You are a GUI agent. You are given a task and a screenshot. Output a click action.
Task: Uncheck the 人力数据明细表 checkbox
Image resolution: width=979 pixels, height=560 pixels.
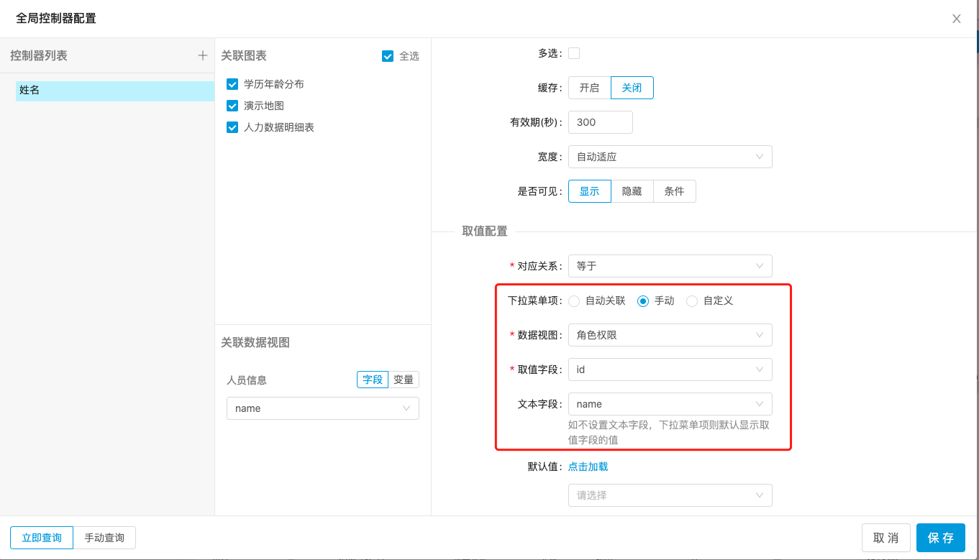(x=232, y=127)
